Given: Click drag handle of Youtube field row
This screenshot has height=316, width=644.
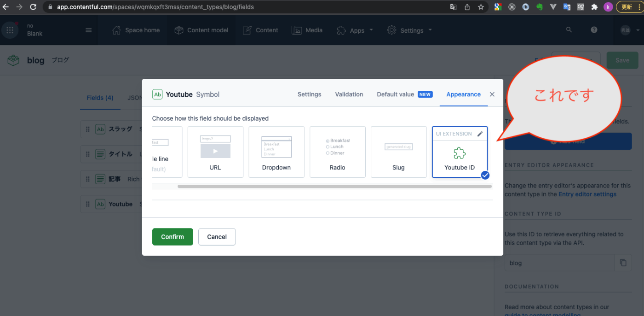Looking at the screenshot, I should click(x=88, y=204).
